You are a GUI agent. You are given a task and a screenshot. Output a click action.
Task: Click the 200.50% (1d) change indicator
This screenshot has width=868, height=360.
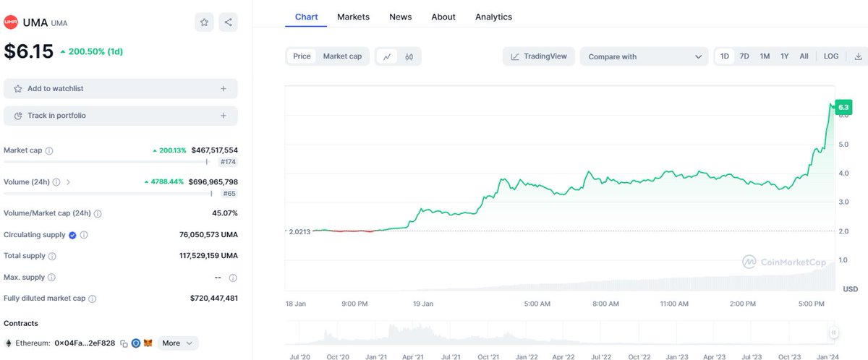(x=90, y=52)
